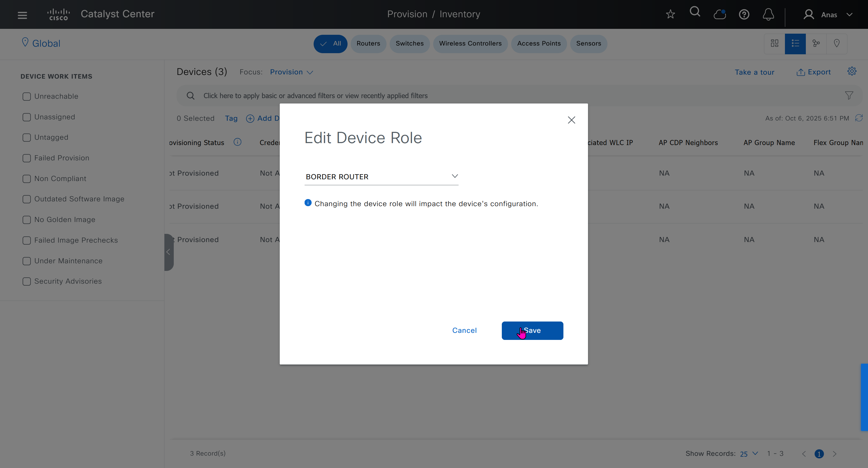Open the hamburger navigation menu
The image size is (868, 468).
click(x=22, y=15)
